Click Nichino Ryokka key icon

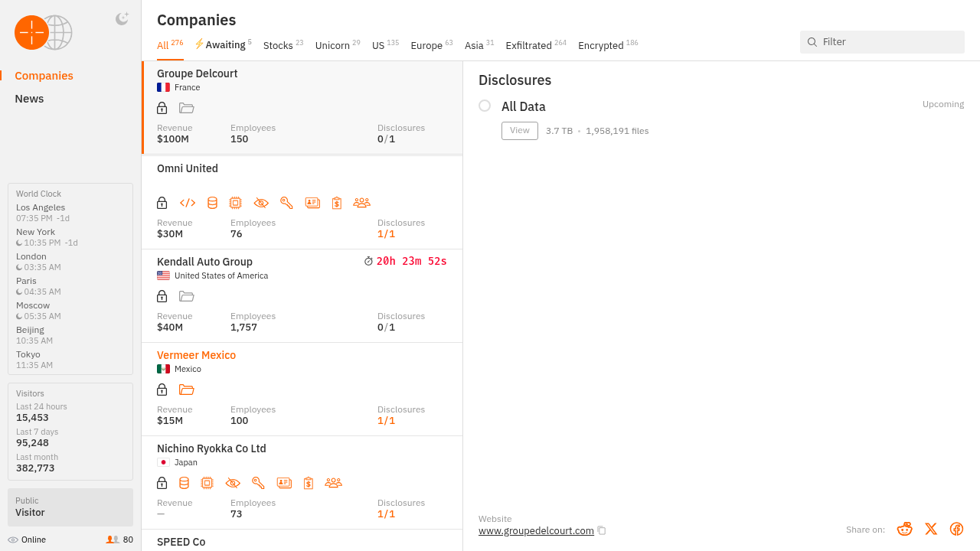(258, 483)
